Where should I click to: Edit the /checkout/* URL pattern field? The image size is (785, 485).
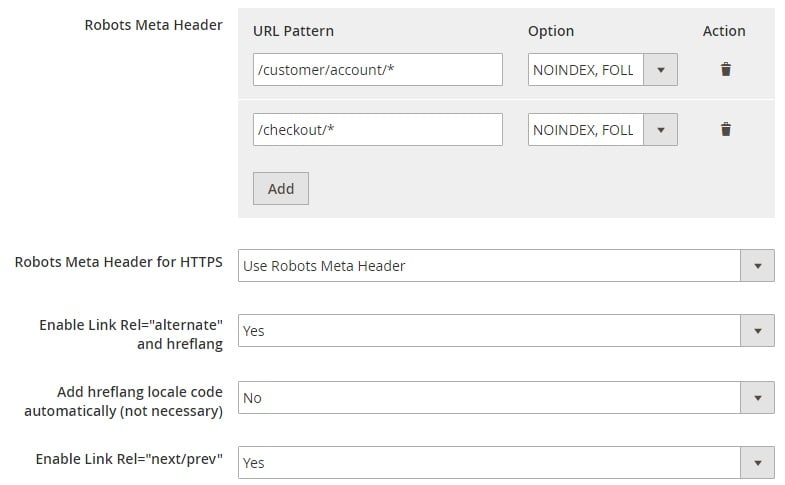(x=377, y=130)
